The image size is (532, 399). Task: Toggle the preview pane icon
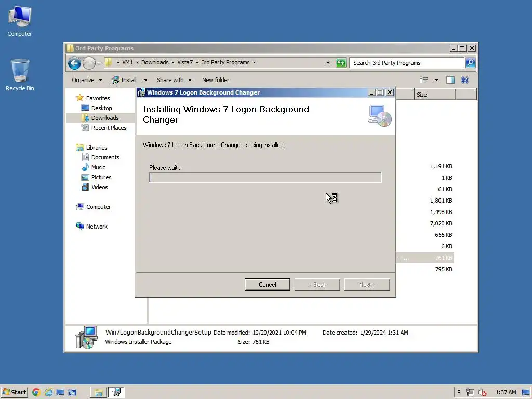(x=450, y=80)
